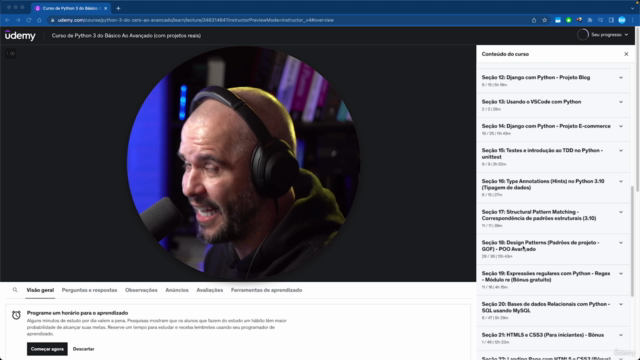This screenshot has height=360, width=640.
Task: Click the alarm clock schedule icon
Action: pos(16,315)
